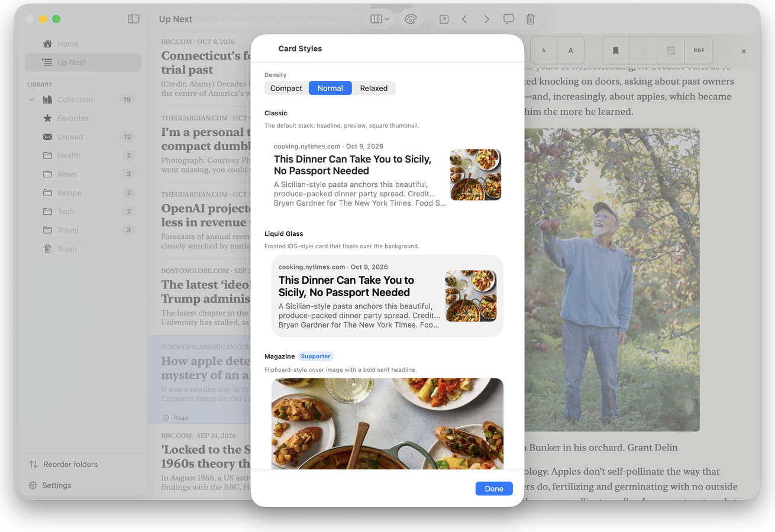Viewport: 775px width, 532px height.
Task: Choose the Magazine cover card preview
Action: click(x=387, y=424)
